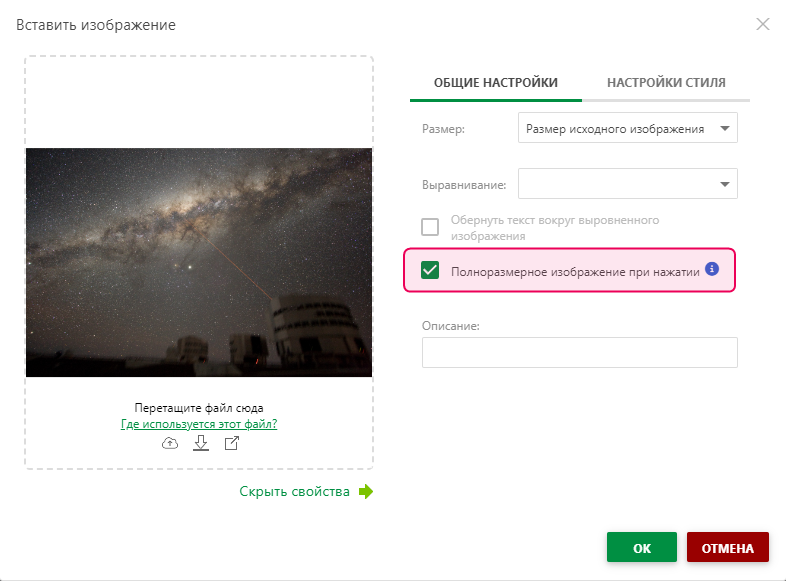Click the blue info icon
This screenshot has width=786, height=581.
coord(712,269)
